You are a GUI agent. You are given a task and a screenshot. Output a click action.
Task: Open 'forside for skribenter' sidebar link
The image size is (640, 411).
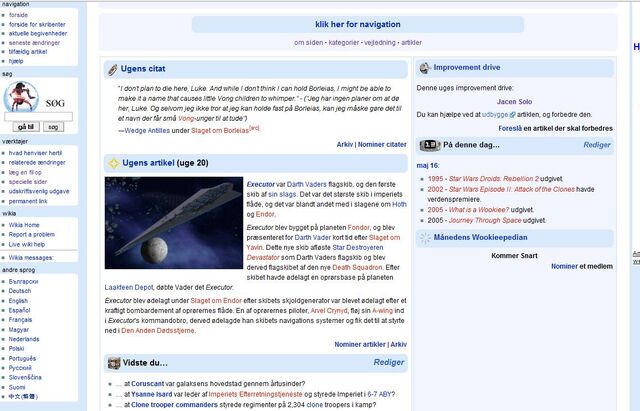[37, 24]
